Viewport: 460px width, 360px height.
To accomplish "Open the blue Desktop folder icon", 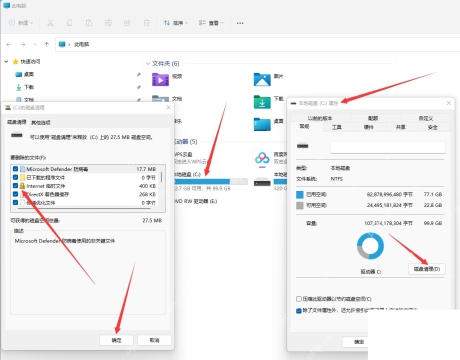I will point(262,124).
